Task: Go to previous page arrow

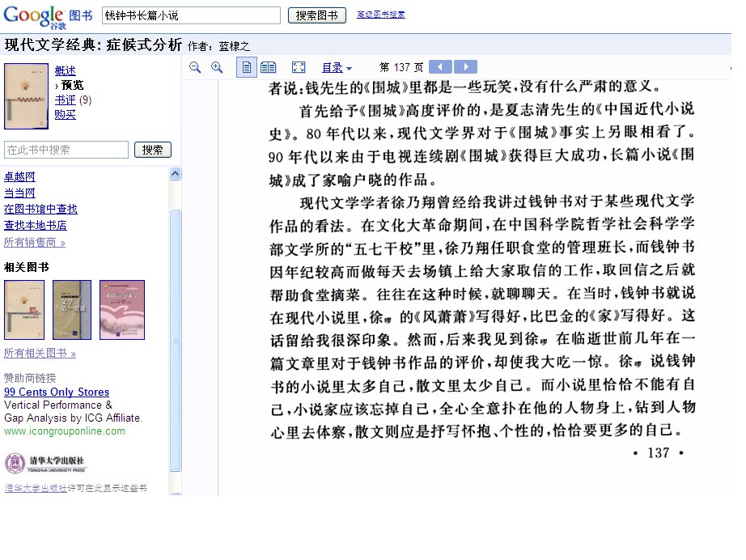Action: tap(440, 66)
